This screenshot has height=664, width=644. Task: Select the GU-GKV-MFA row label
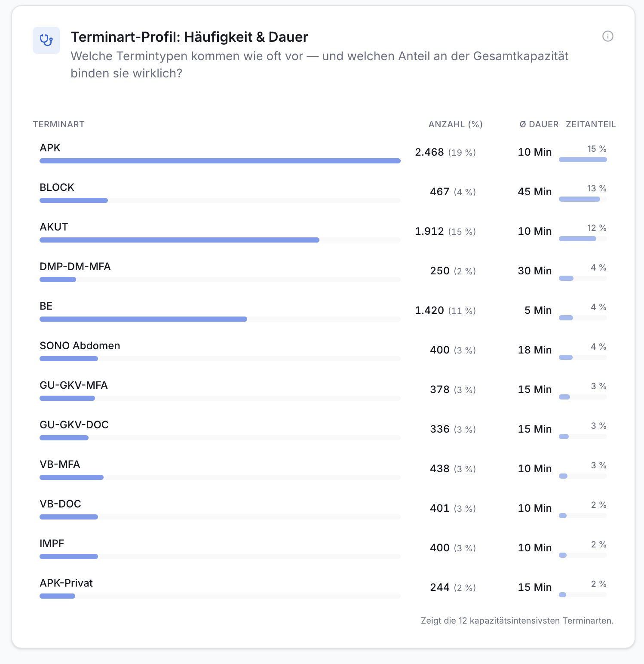pyautogui.click(x=74, y=385)
